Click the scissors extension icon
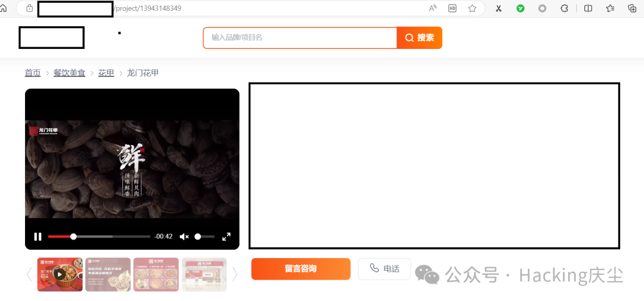Image resolution: width=644 pixels, height=301 pixels. click(x=499, y=8)
